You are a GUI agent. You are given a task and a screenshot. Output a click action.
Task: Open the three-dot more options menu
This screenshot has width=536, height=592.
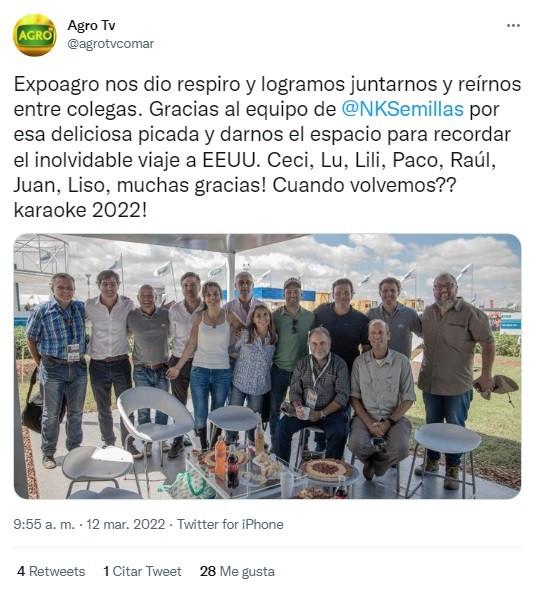513,26
